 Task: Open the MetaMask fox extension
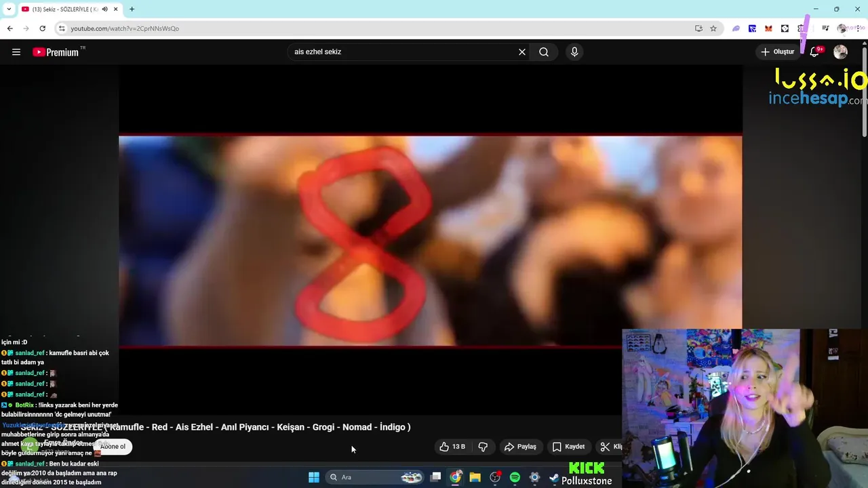(x=768, y=28)
